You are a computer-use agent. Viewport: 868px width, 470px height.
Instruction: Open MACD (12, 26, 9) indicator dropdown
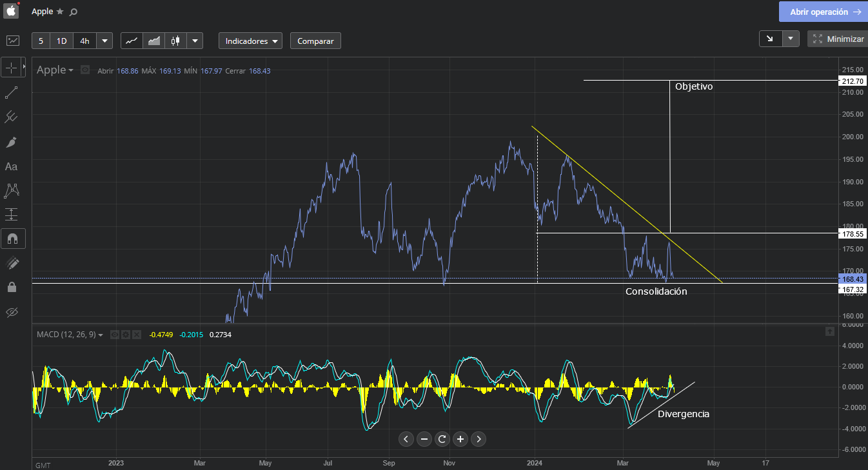coord(70,335)
